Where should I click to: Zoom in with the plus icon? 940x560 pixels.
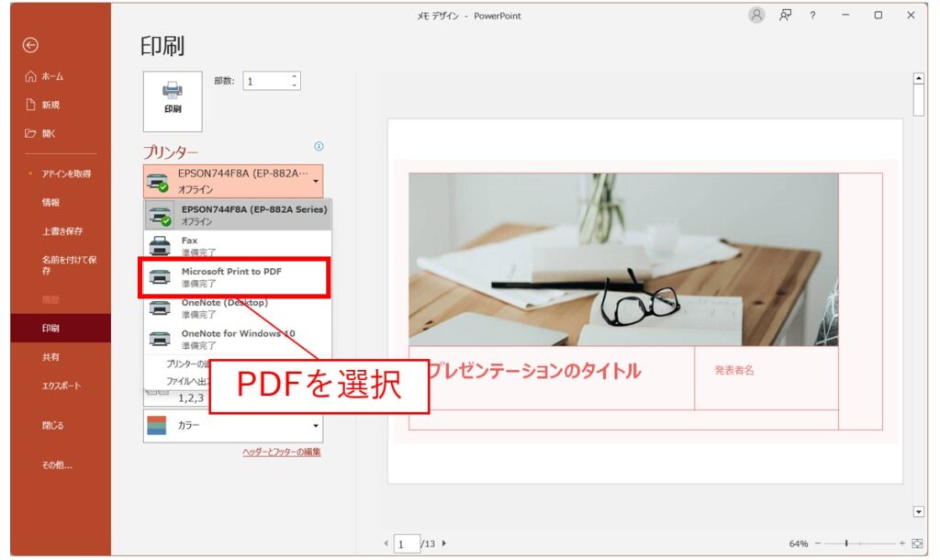(x=901, y=543)
